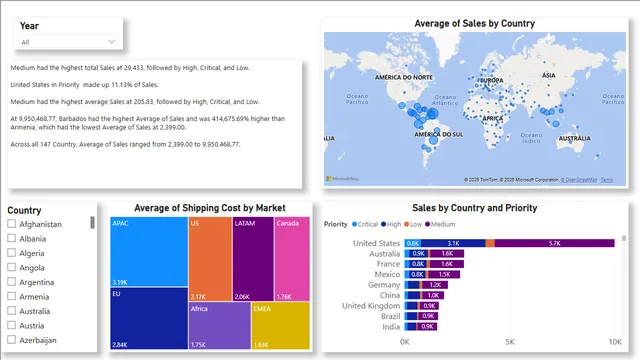
Task: Select the Canada treemap block
Action: [292, 259]
